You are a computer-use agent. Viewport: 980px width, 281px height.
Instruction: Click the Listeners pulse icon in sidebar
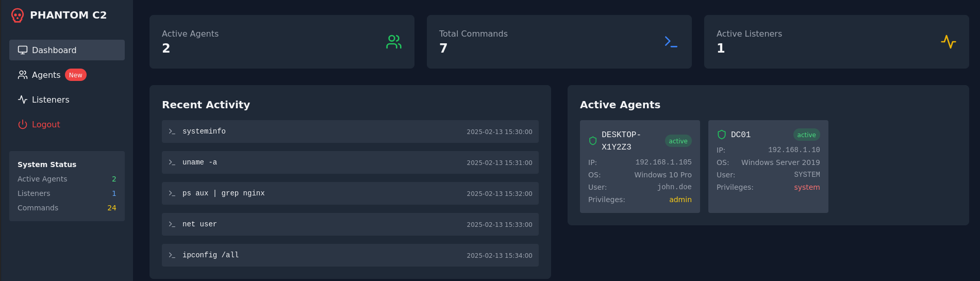tap(23, 100)
